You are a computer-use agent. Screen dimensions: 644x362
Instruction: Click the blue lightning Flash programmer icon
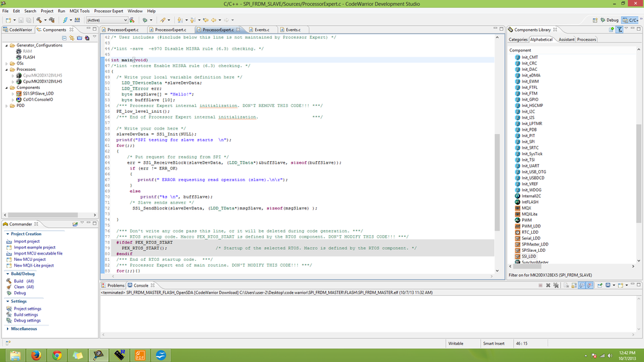(x=65, y=20)
